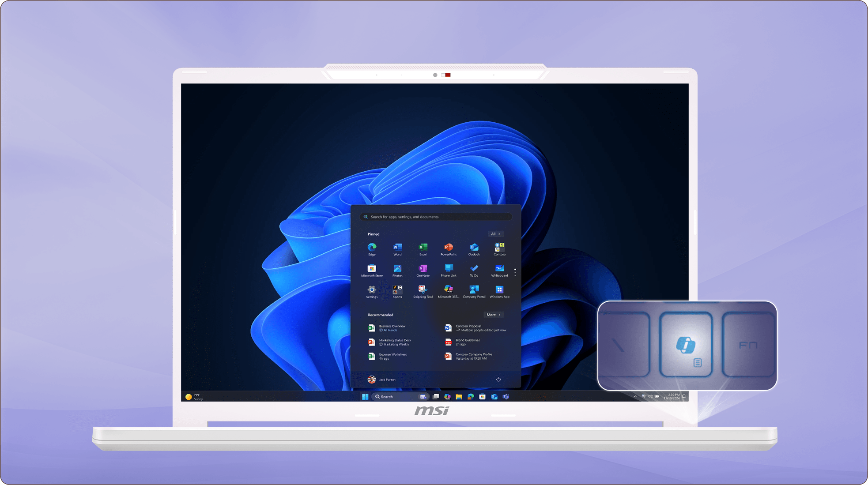This screenshot has height=485, width=868.
Task: Click the Start menu search field
Action: (436, 217)
